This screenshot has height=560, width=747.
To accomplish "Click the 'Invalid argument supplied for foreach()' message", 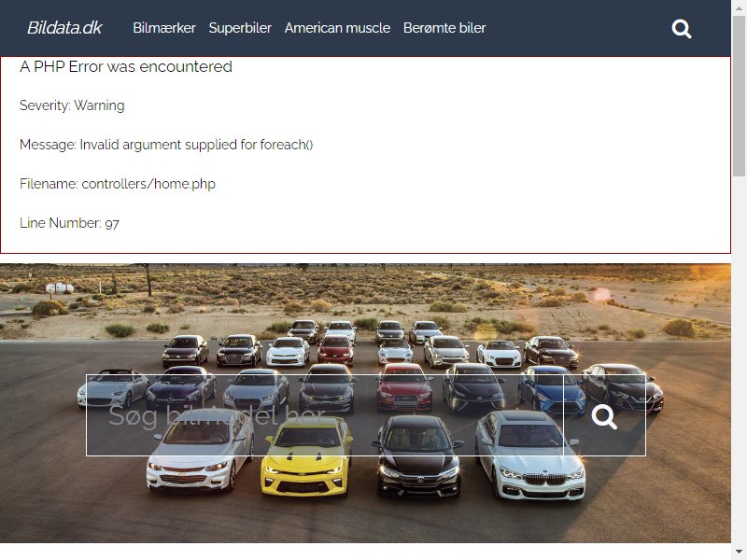I will pyautogui.click(x=196, y=145).
